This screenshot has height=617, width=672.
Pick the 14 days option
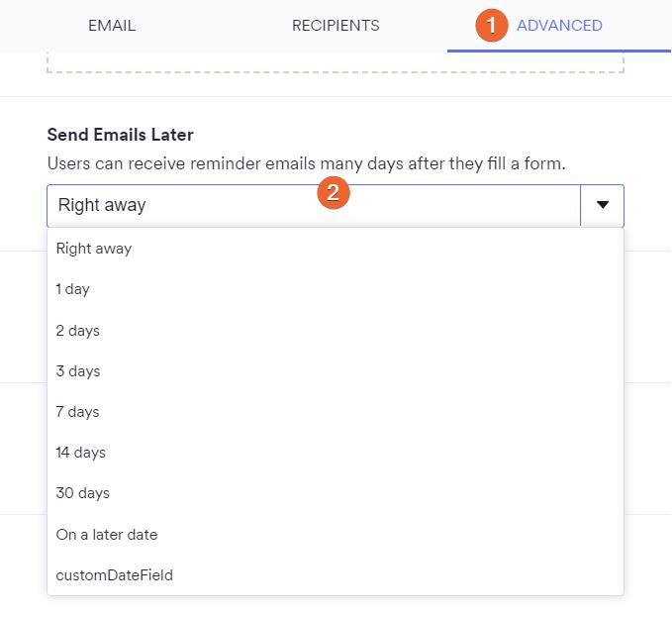click(81, 453)
